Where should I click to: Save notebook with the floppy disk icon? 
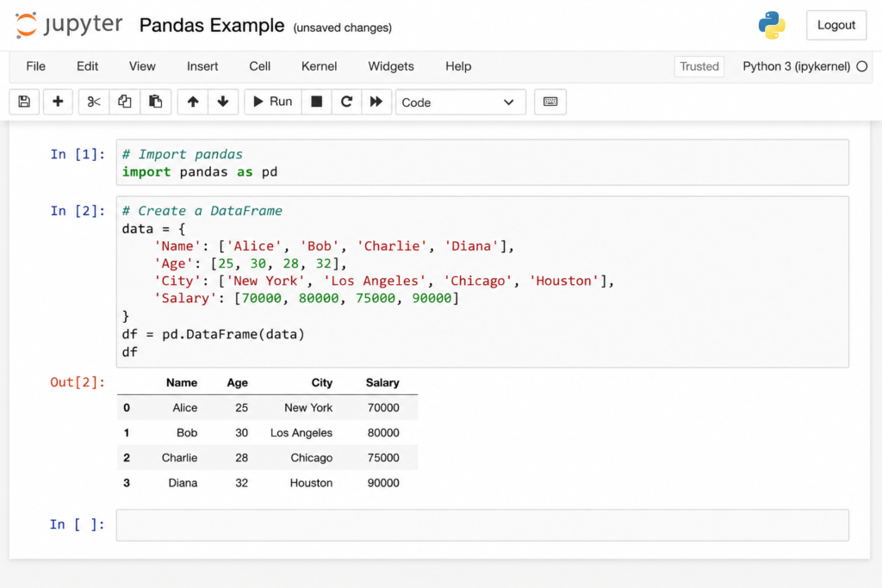[24, 102]
